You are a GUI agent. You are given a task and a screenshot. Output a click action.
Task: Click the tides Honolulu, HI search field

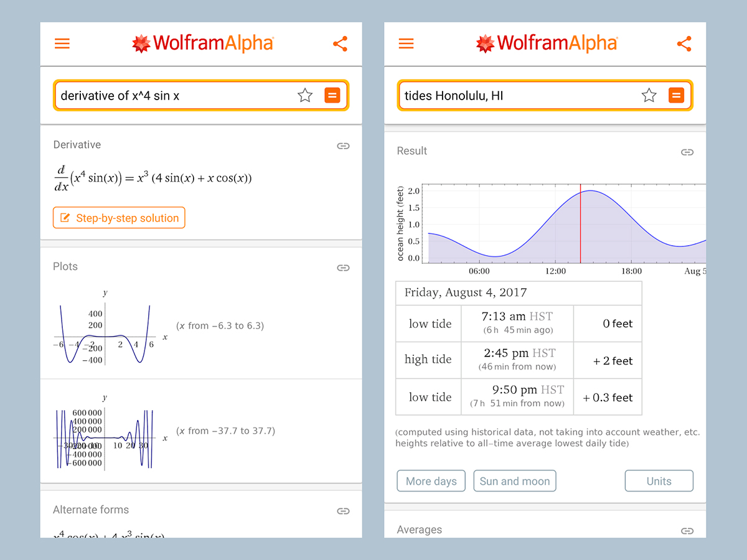click(x=517, y=96)
